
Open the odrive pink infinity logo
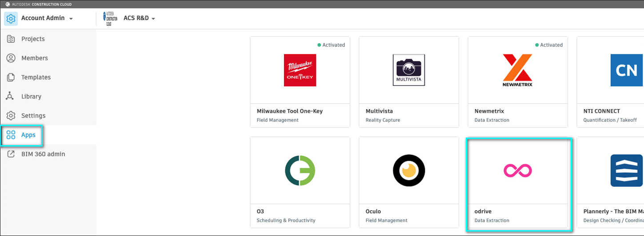pos(518,171)
